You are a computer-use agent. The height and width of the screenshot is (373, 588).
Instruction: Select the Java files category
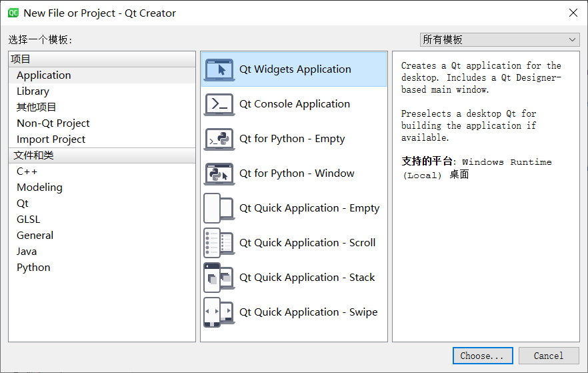[102, 252]
